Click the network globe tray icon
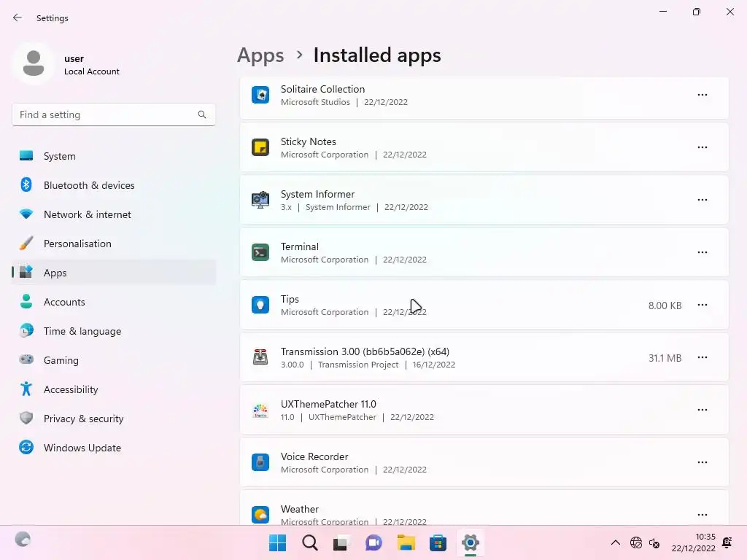 point(636,542)
